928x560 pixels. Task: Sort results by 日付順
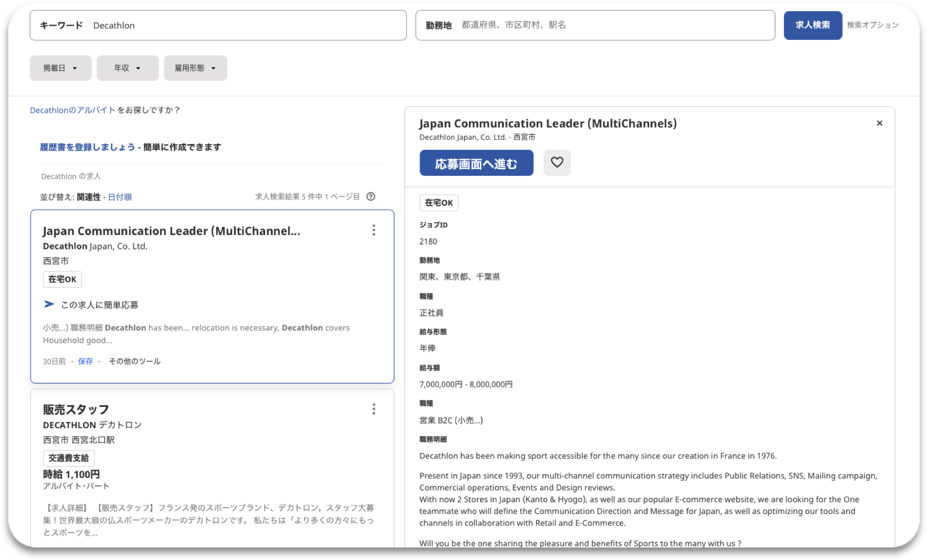click(x=120, y=197)
